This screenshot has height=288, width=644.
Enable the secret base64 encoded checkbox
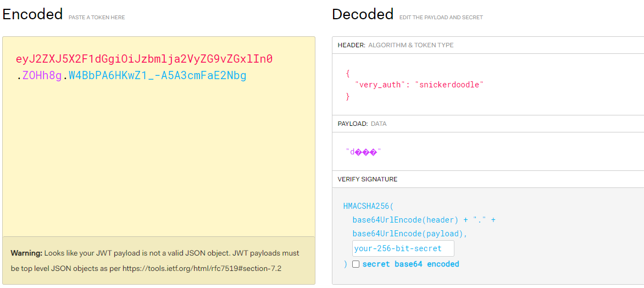(x=356, y=264)
